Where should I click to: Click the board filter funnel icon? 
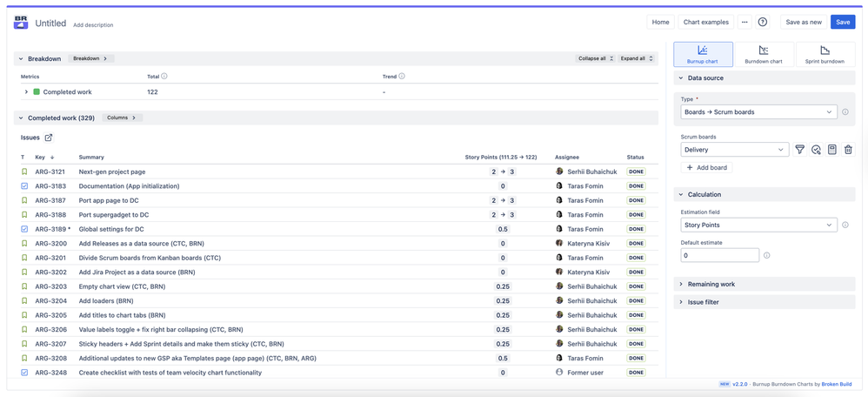(799, 150)
